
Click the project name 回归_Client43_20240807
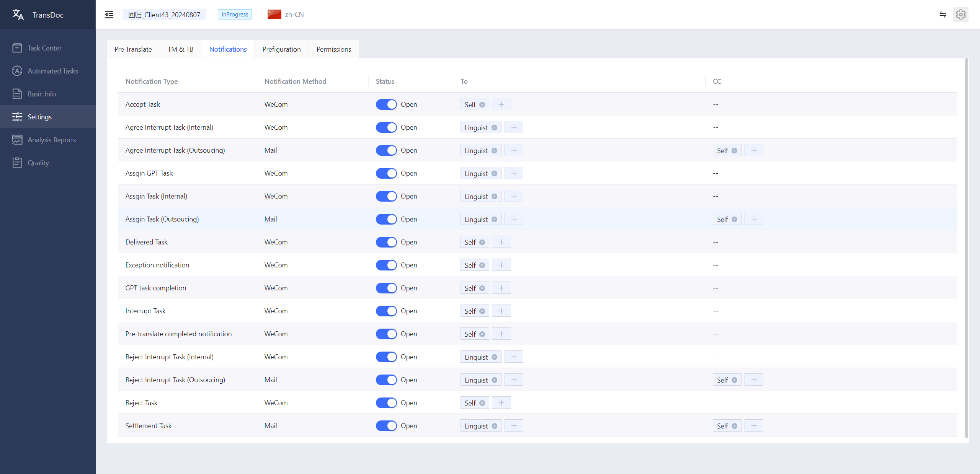(164, 15)
